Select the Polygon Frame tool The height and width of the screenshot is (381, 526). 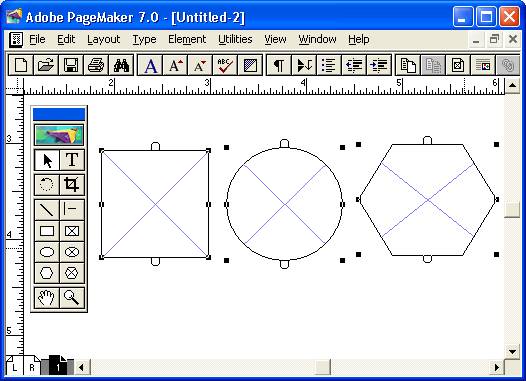coord(72,273)
